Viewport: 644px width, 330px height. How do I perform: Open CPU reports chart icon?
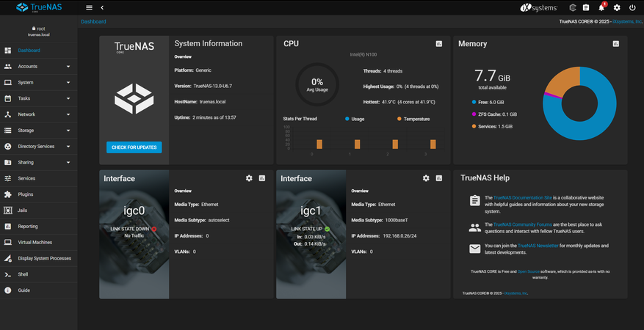[439, 44]
